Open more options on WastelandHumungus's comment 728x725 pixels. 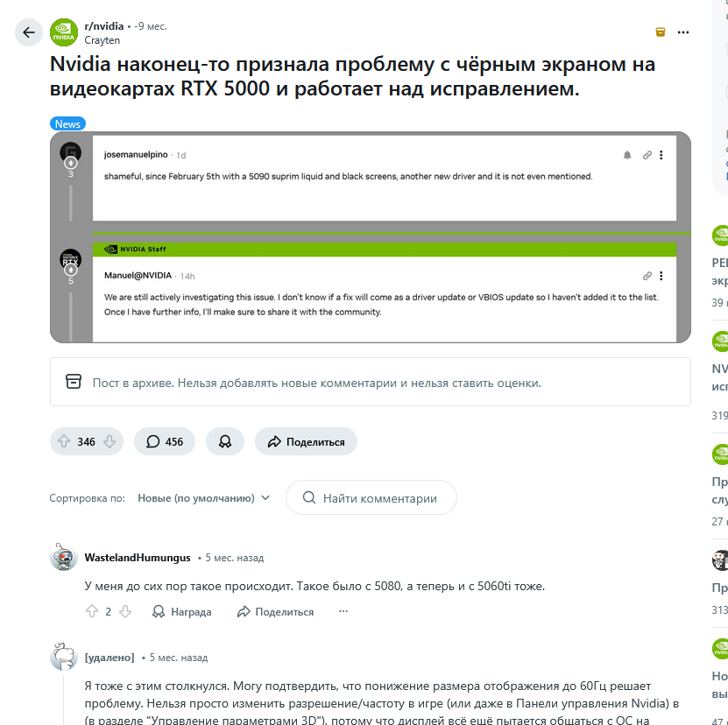pyautogui.click(x=343, y=611)
